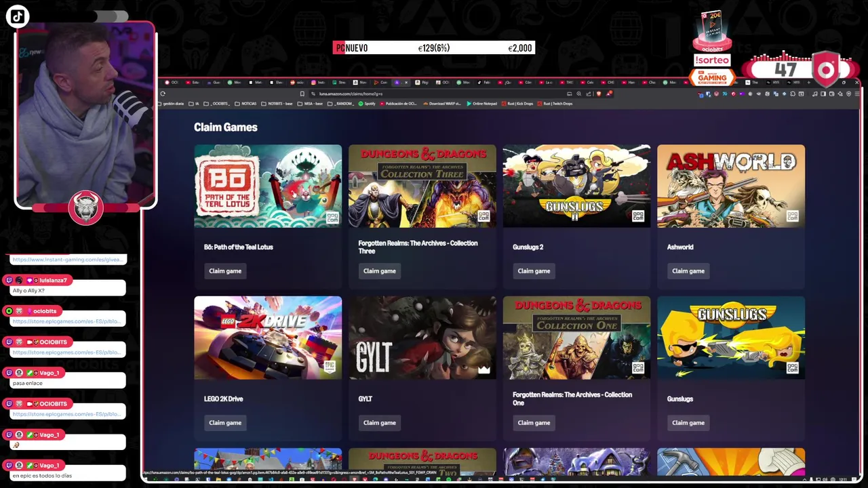The width and height of the screenshot is (868, 488).
Task: Click the ociobits epicgames chat link
Action: click(x=66, y=321)
